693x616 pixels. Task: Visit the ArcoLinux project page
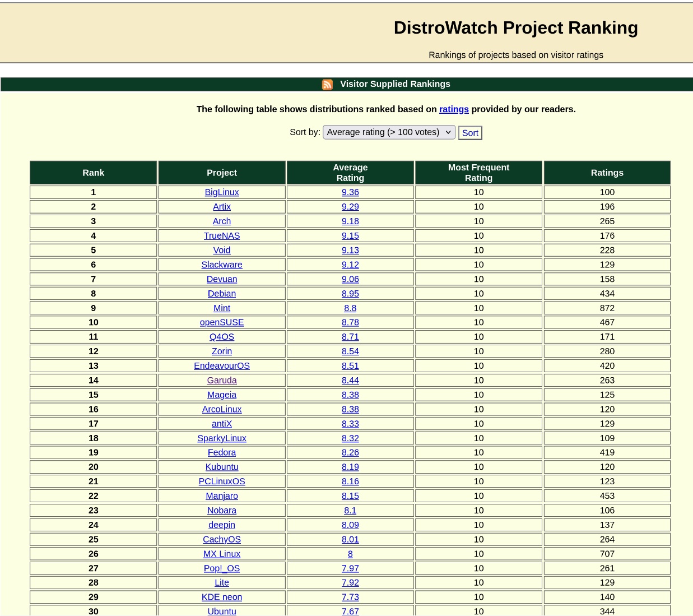click(222, 410)
